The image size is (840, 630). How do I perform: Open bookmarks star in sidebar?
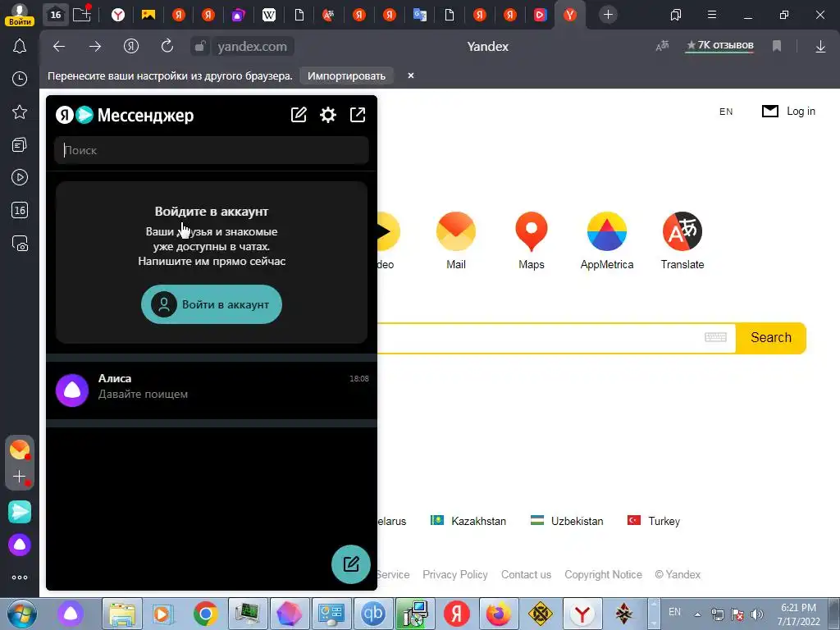click(20, 112)
